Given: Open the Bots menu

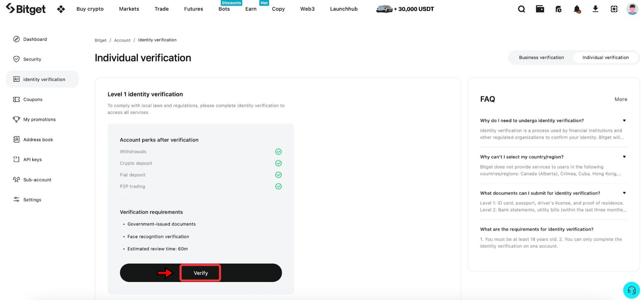Looking at the screenshot, I should tap(224, 9).
